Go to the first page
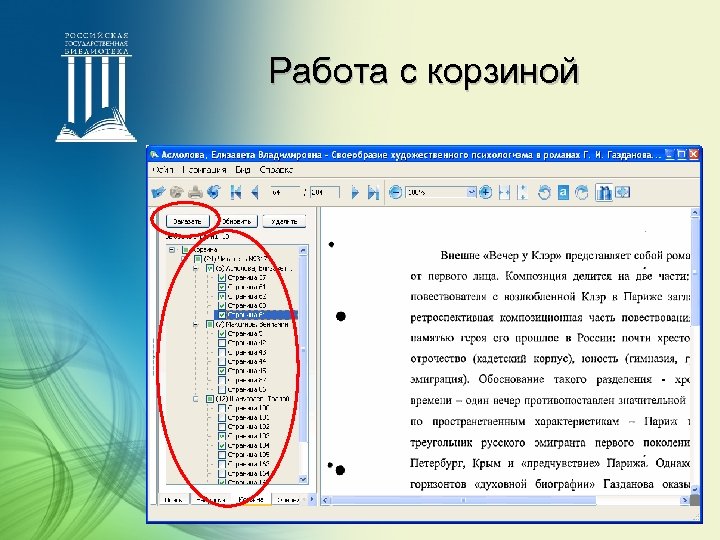The height and width of the screenshot is (540, 720). (x=236, y=192)
